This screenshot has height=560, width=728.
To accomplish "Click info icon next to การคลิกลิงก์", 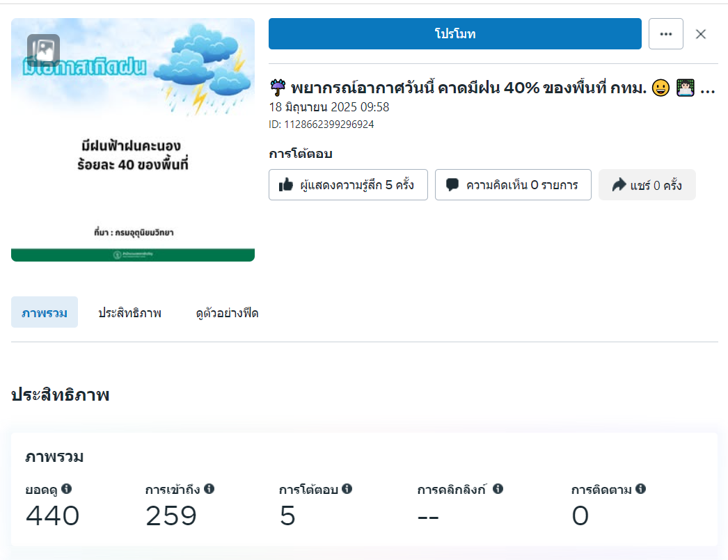I will coord(498,489).
